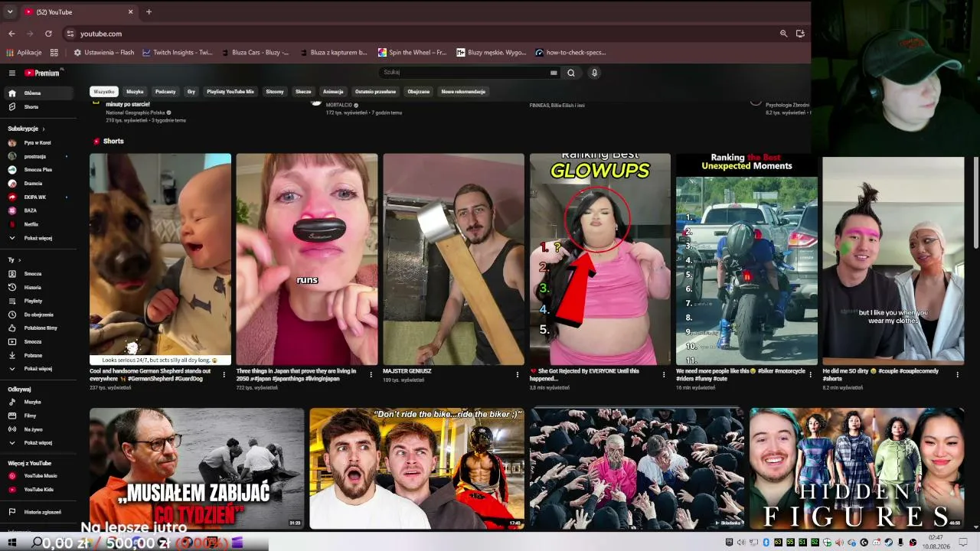980x551 pixels.
Task: Select the Ostatnio przesłane chip
Action: (x=375, y=92)
